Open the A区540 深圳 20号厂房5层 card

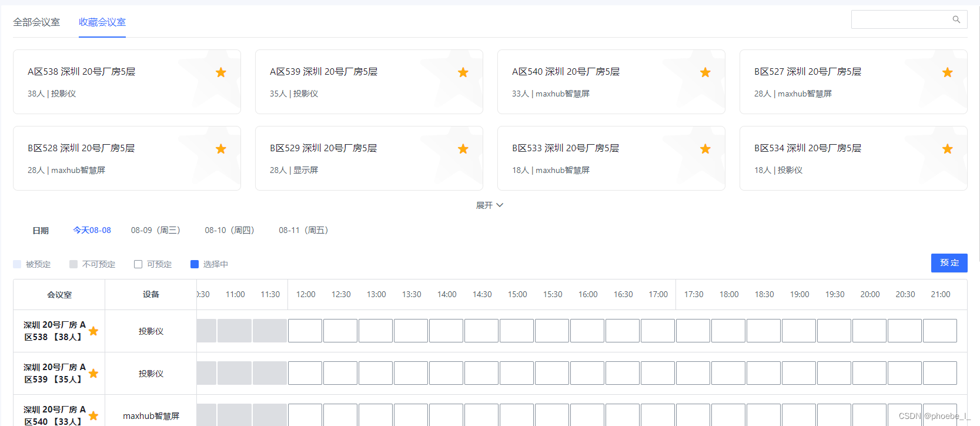click(611, 82)
